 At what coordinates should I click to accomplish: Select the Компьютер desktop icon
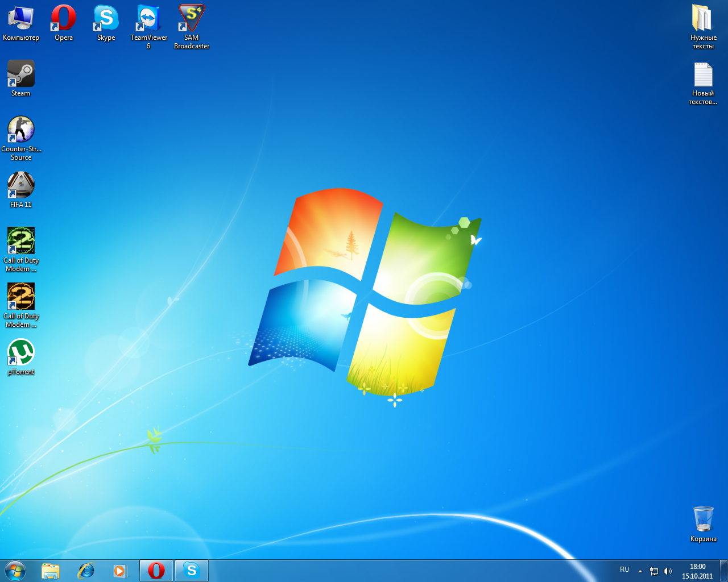click(x=21, y=23)
